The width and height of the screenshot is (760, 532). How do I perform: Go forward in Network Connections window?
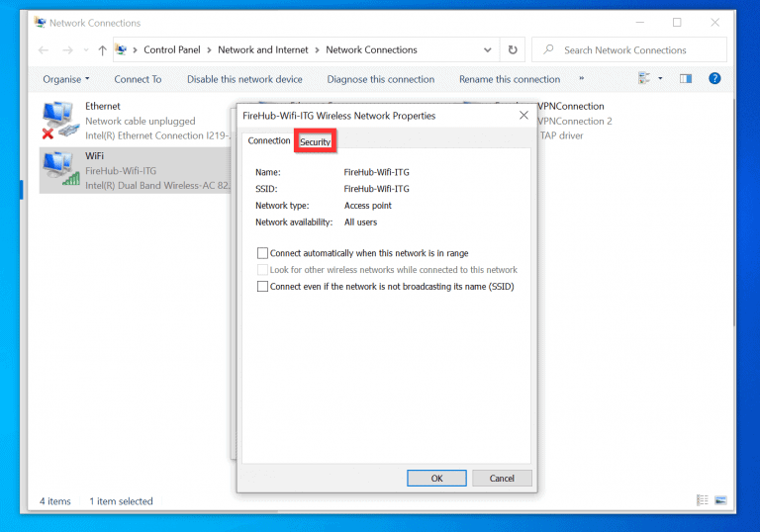point(67,49)
